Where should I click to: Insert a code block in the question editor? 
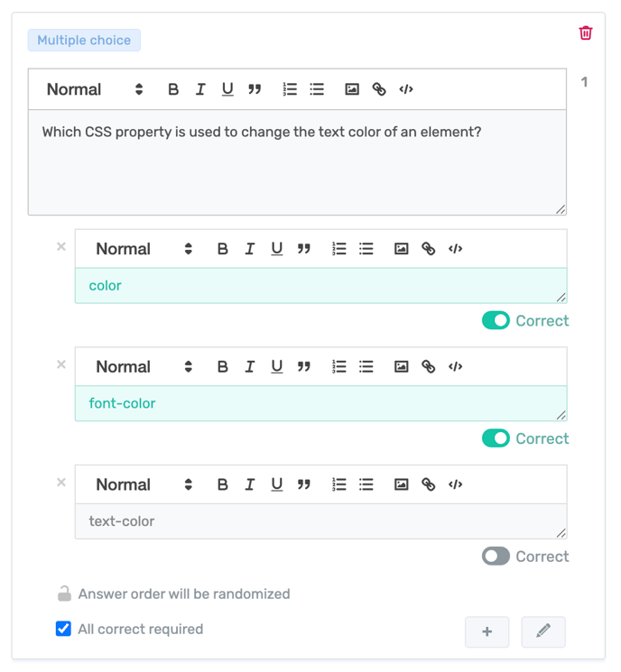[x=406, y=89]
